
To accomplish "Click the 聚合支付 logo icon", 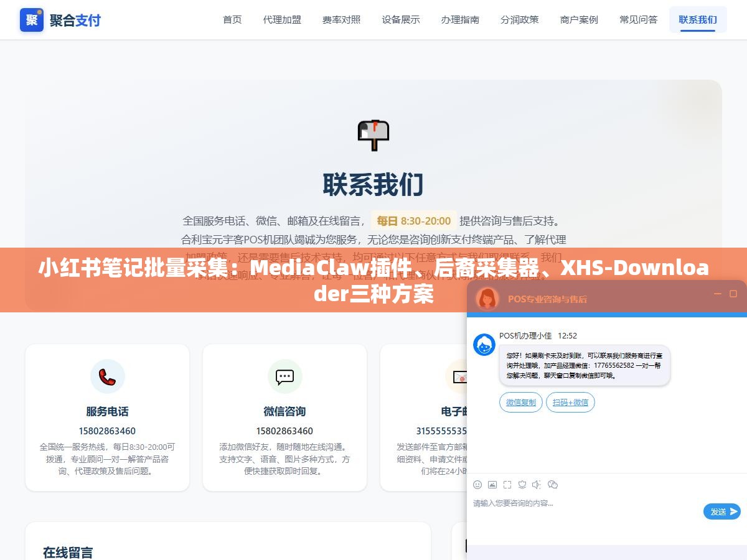I will (x=32, y=20).
